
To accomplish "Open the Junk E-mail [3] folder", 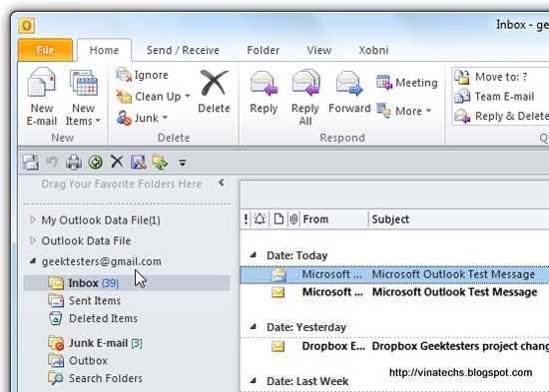I will (x=105, y=343).
